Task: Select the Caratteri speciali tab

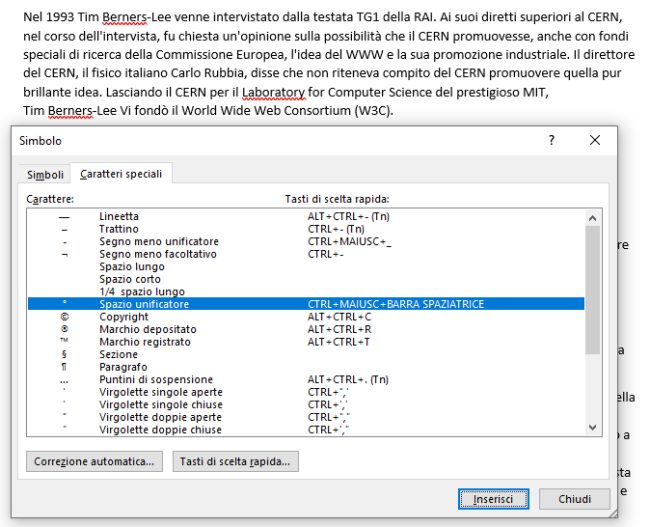Action: [x=121, y=174]
